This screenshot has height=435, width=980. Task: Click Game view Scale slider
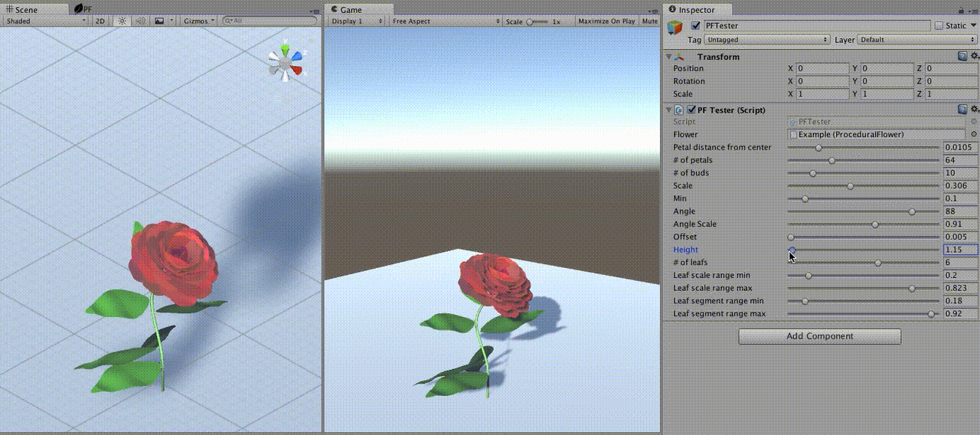pos(538,21)
